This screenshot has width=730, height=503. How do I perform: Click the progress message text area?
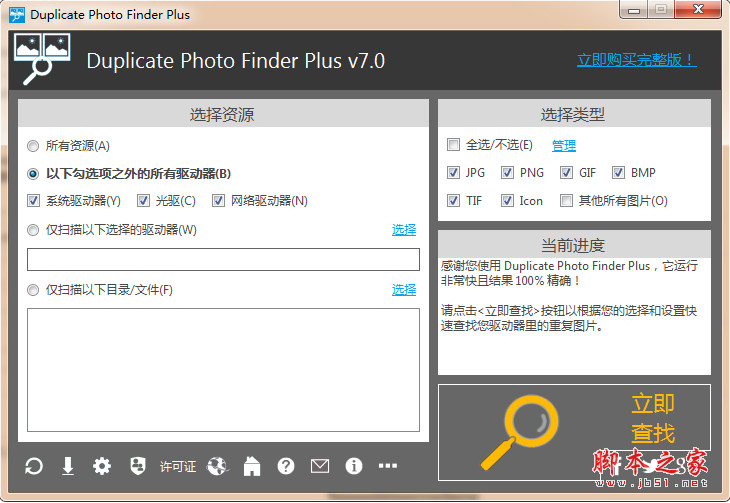tap(574, 316)
